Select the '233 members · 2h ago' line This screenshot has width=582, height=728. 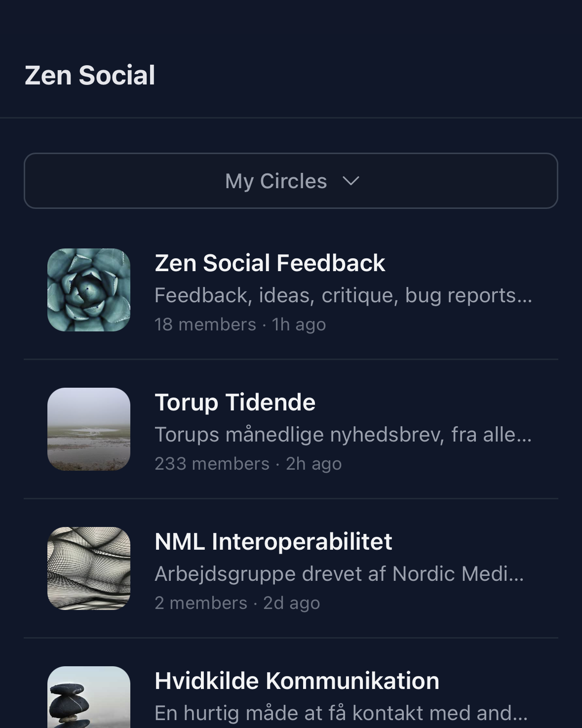pos(248,464)
